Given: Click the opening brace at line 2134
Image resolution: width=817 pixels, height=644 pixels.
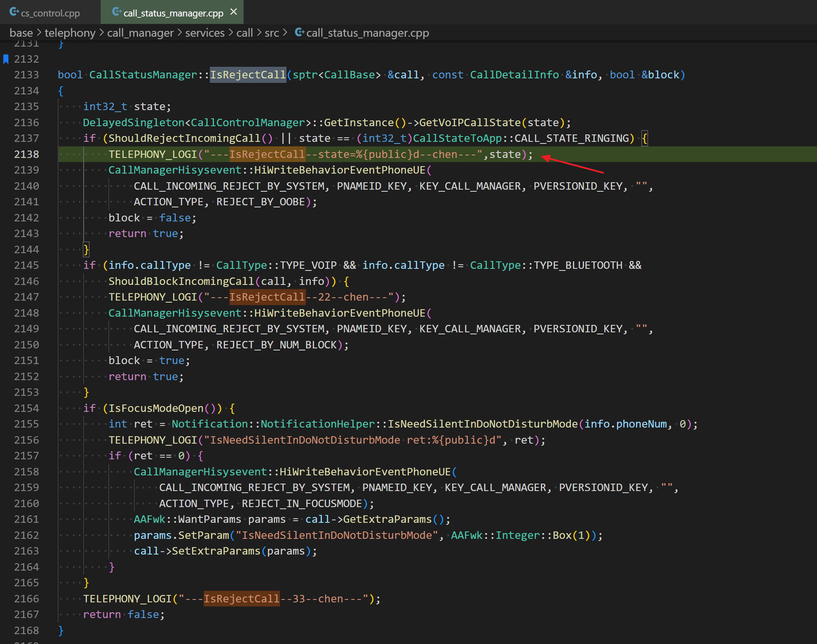Looking at the screenshot, I should click(61, 91).
